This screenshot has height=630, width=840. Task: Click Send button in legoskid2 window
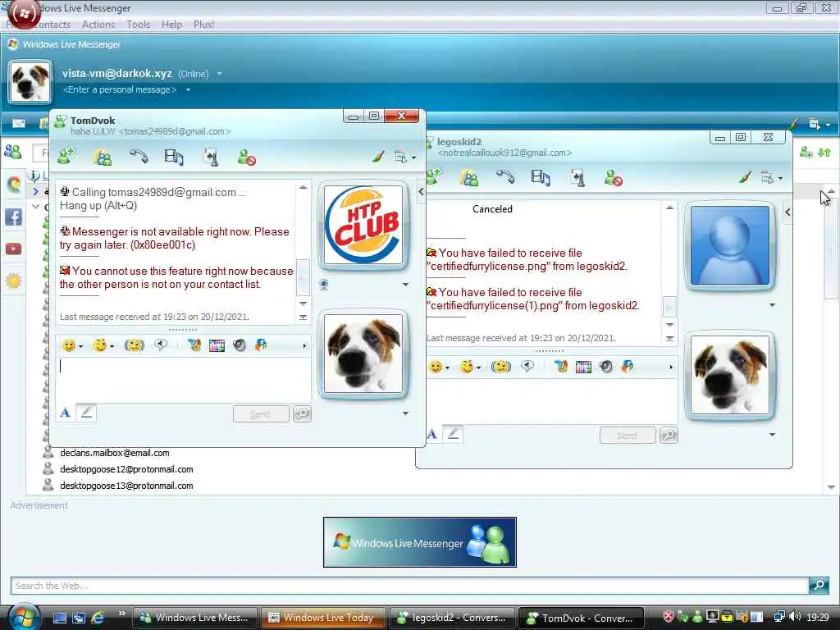point(628,436)
